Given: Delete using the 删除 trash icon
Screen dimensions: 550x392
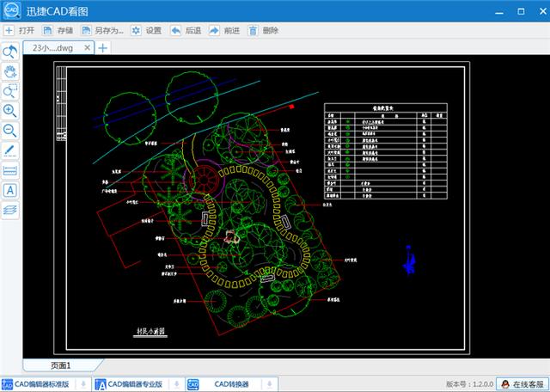Looking at the screenshot, I should [263, 31].
